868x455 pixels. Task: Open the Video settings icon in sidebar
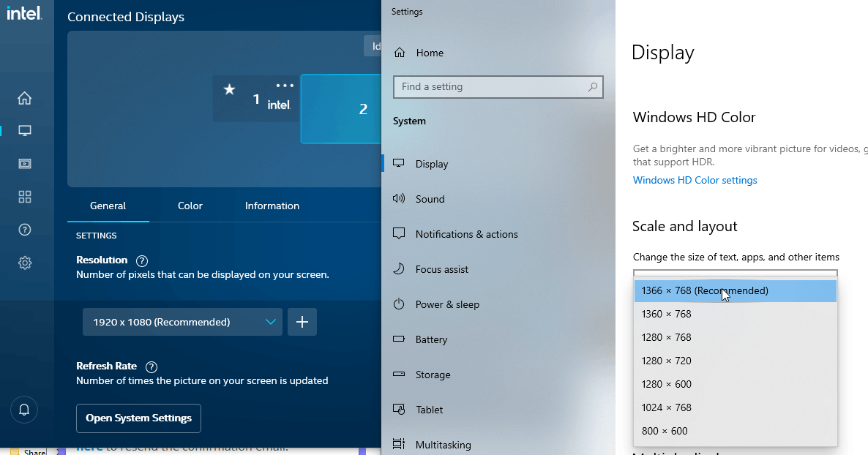(24, 163)
